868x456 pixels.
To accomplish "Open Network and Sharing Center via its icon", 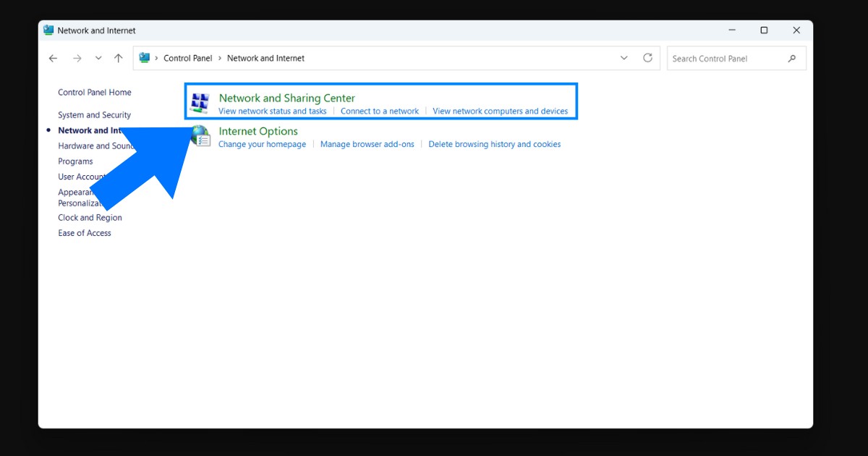I will [199, 103].
